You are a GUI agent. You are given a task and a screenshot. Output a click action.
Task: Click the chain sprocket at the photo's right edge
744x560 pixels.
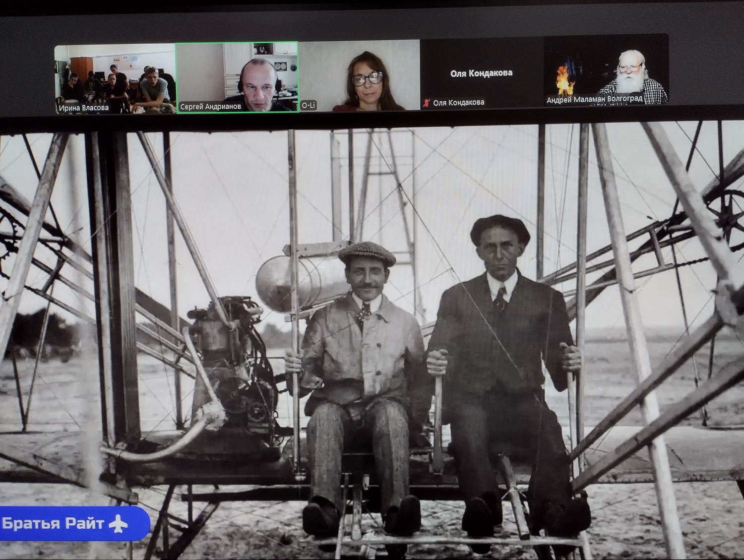[728, 211]
